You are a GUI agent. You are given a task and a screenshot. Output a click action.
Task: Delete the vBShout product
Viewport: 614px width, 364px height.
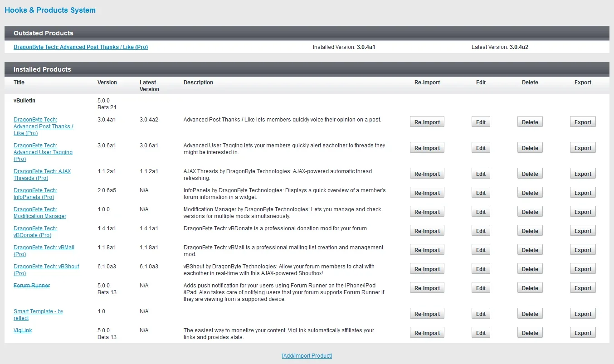tap(530, 269)
